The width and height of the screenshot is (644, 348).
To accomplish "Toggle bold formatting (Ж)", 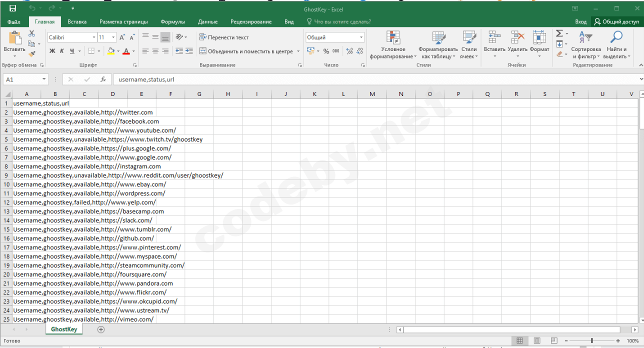I will (52, 51).
